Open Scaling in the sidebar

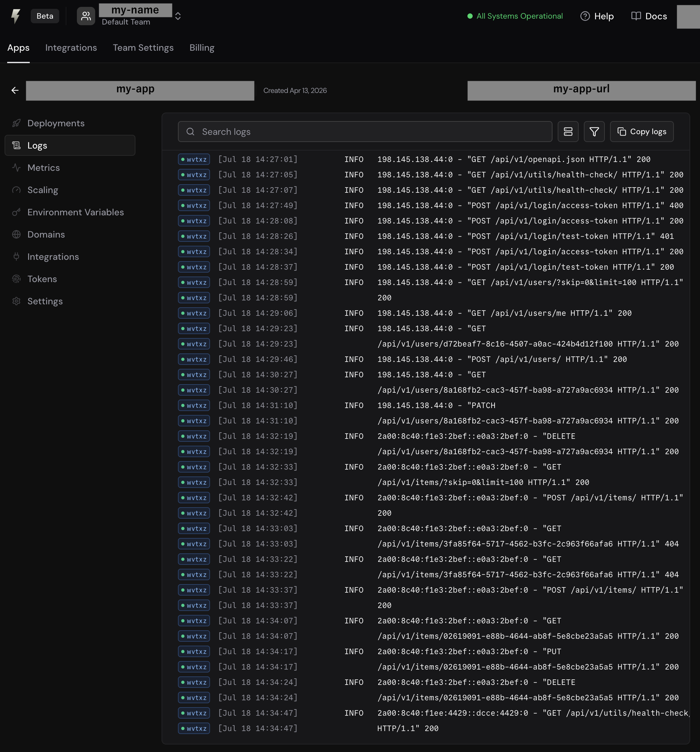[x=70, y=190]
